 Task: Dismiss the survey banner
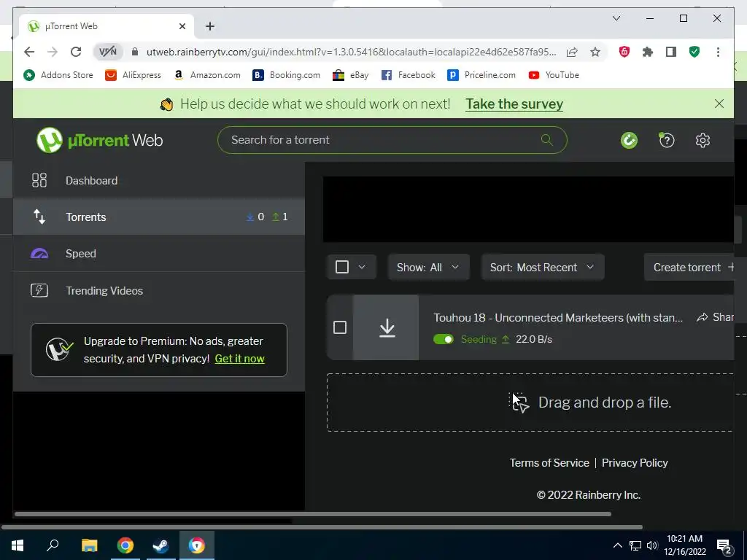click(719, 104)
